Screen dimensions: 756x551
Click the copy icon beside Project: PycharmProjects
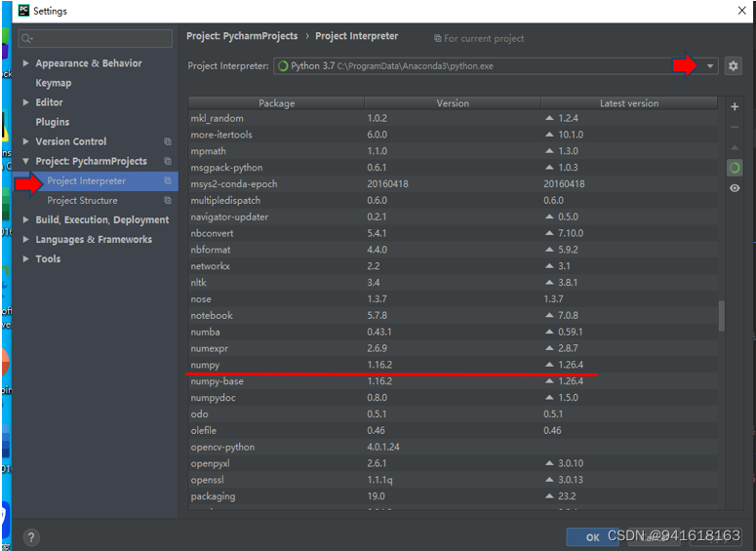pyautogui.click(x=168, y=161)
